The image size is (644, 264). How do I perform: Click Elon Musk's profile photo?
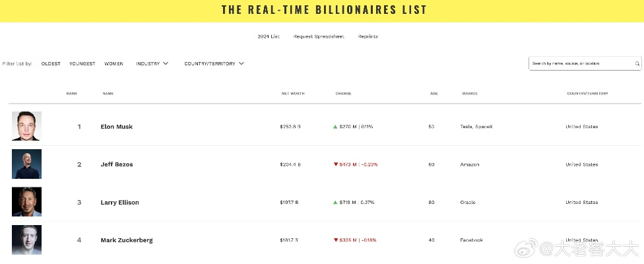click(x=26, y=126)
